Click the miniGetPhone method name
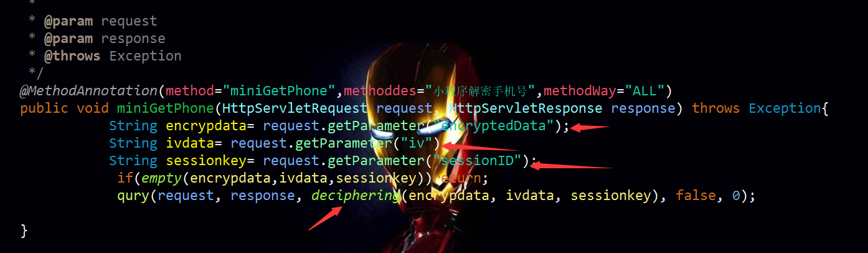Screen dimensions: 868x253 [166, 108]
